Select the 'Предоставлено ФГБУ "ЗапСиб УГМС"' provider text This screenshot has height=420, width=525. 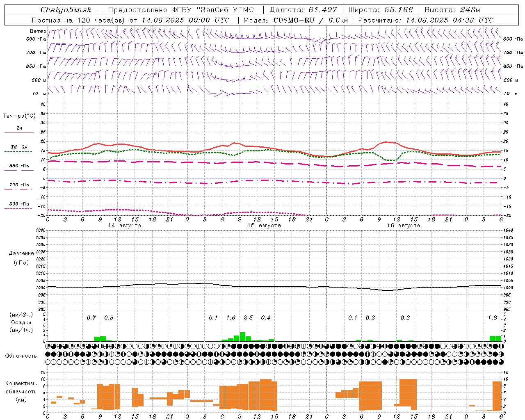(183, 10)
